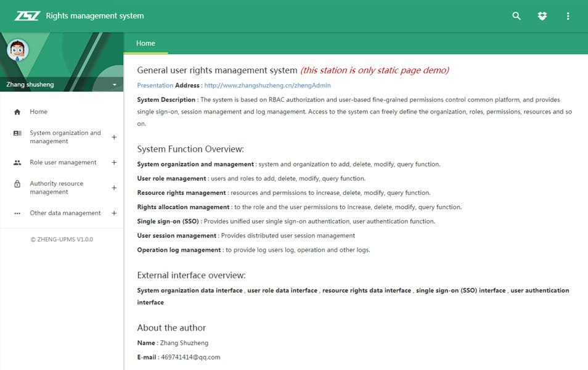Click the Authority resource lock icon
Viewport: 588px width, 370px height.
17,184
